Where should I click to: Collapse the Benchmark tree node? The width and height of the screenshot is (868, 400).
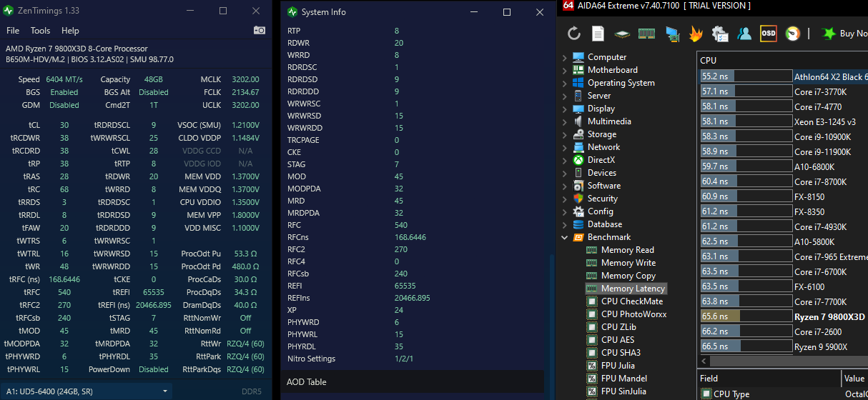pos(564,237)
